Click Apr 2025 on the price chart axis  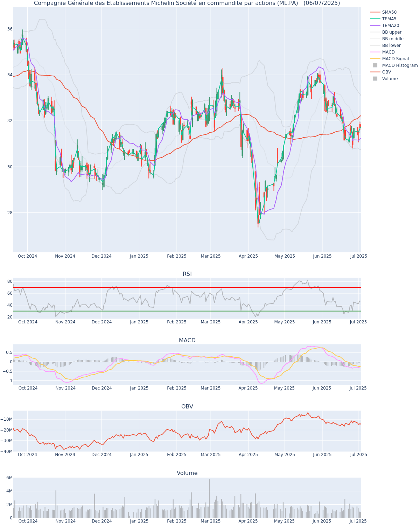[248, 256]
